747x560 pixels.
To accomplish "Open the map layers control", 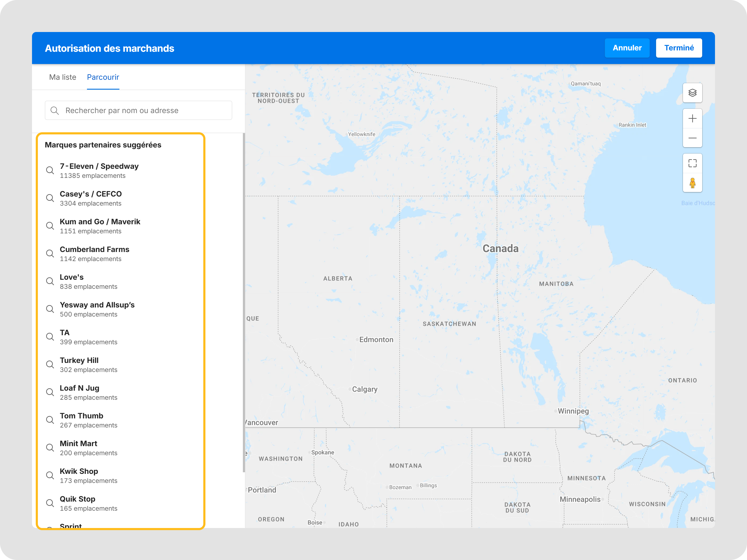I will (x=692, y=93).
